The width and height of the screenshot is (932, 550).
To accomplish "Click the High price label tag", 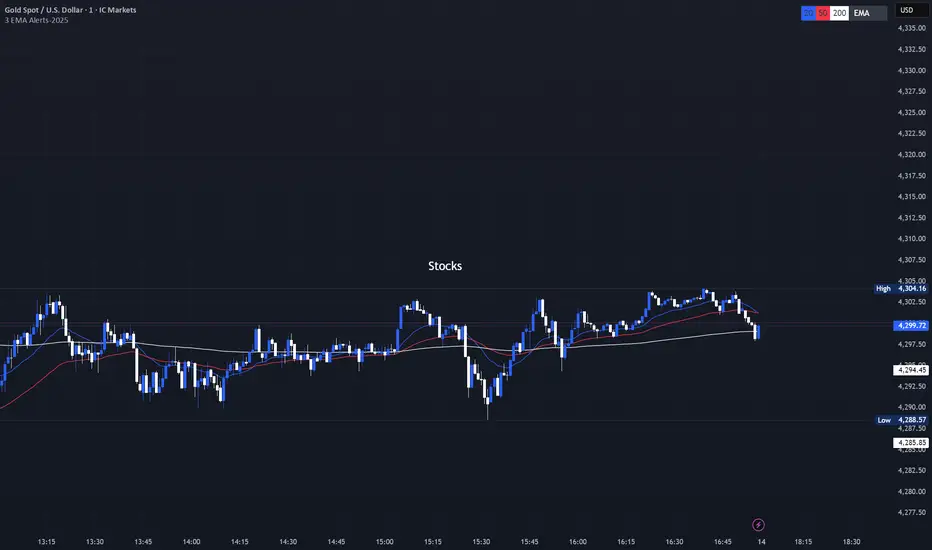I will (883, 289).
